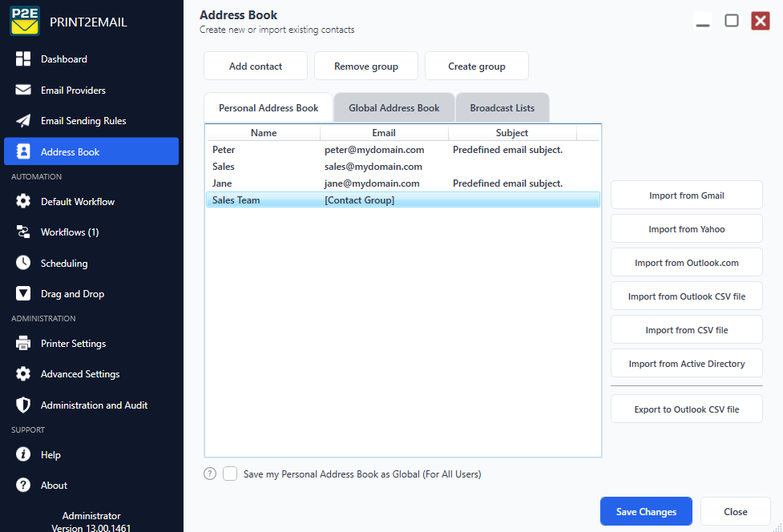
Task: Click the Email Providers envelope icon
Action: point(23,90)
